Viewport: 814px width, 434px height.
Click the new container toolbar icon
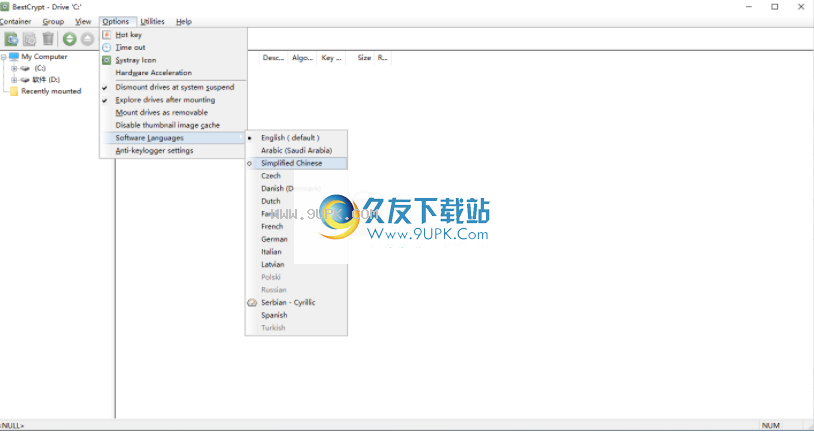pyautogui.click(x=11, y=39)
